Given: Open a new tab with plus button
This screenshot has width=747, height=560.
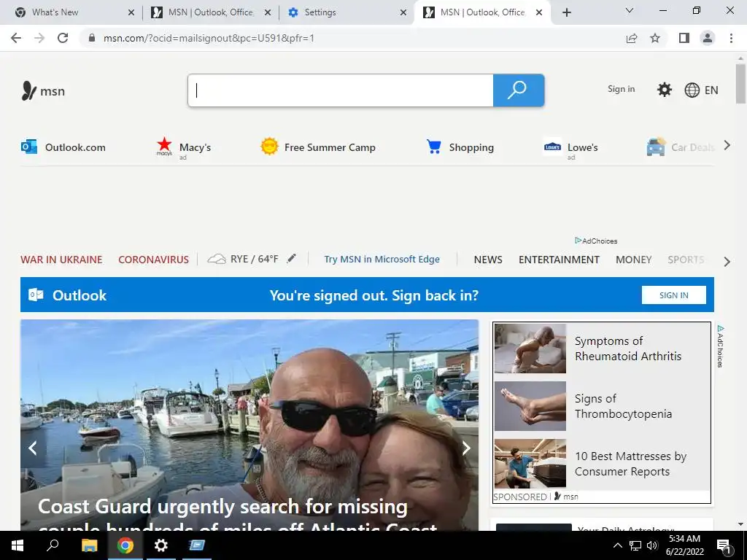Looking at the screenshot, I should pyautogui.click(x=566, y=12).
